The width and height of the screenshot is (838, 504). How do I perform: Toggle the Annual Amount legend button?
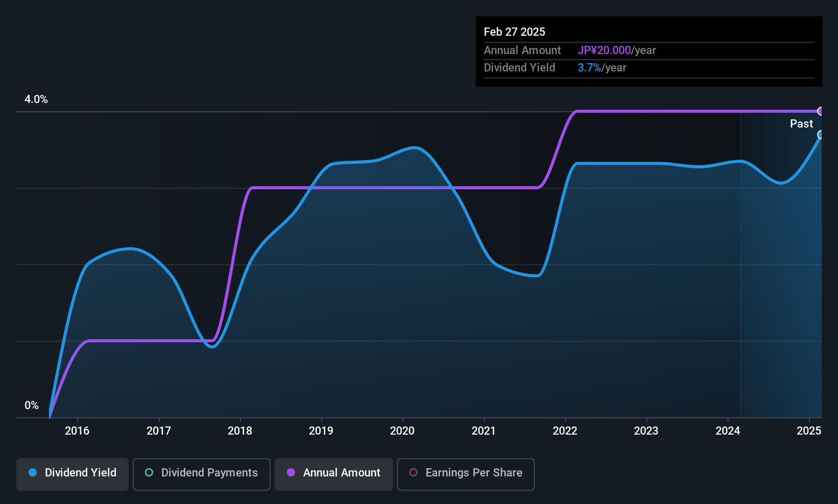(x=334, y=474)
